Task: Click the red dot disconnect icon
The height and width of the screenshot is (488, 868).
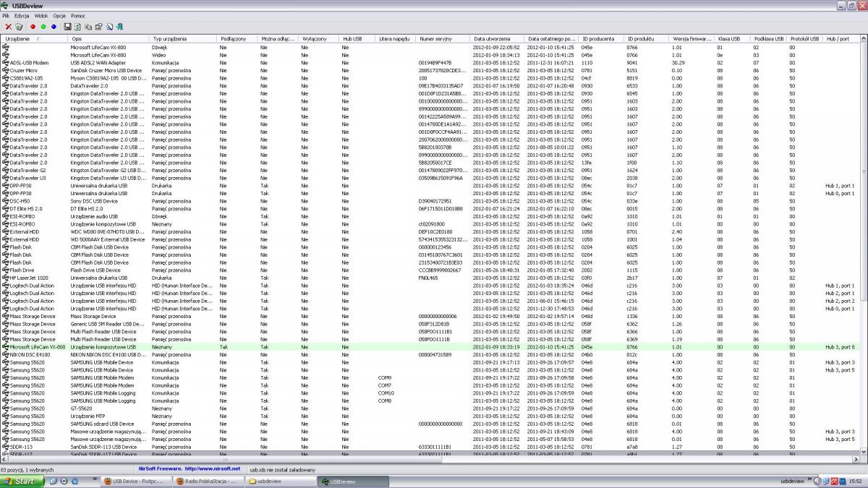Action: click(x=33, y=27)
